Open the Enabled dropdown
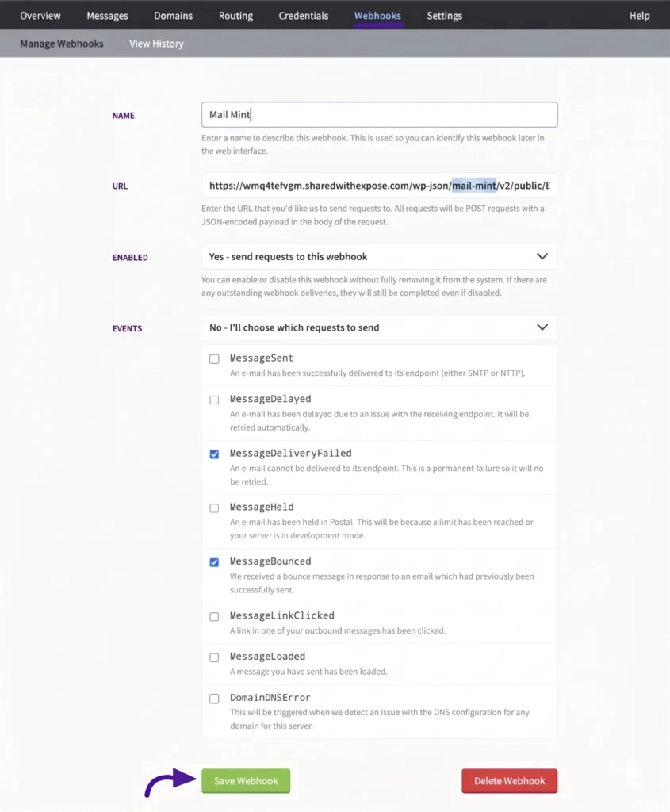 coord(378,256)
